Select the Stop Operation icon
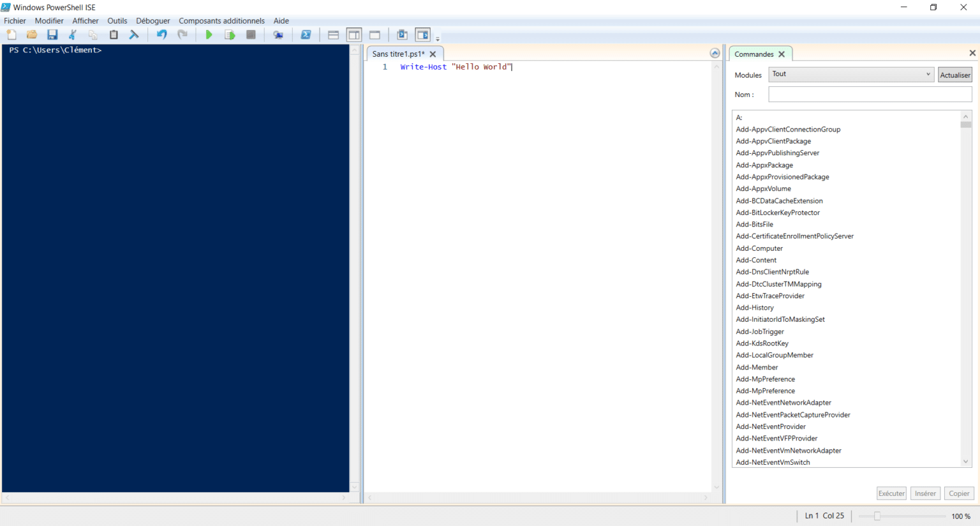This screenshot has width=980, height=526. 251,34
